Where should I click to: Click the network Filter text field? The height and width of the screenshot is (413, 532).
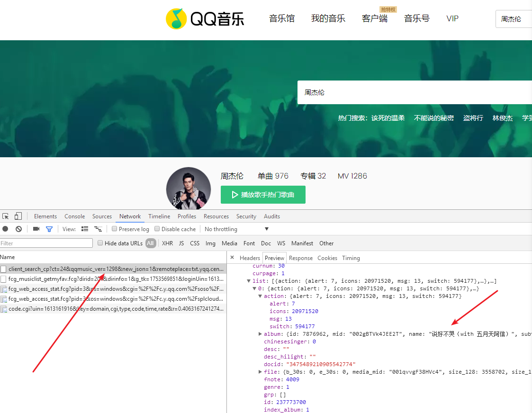46,243
